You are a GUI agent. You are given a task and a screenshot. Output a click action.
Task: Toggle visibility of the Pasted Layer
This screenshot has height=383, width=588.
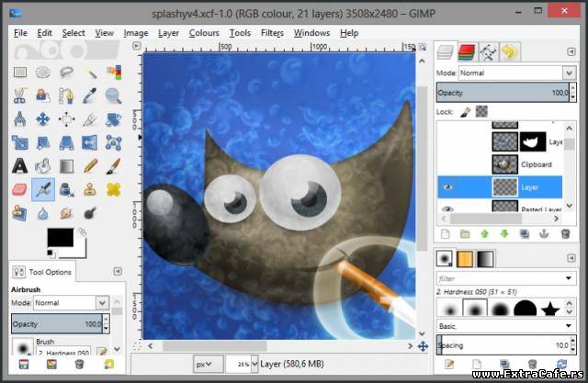click(447, 209)
